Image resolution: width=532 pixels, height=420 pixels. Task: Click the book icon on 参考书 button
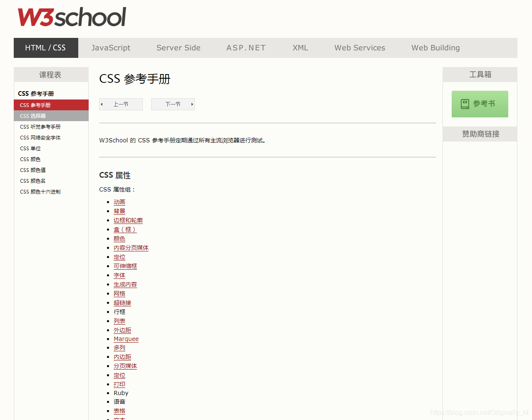465,104
